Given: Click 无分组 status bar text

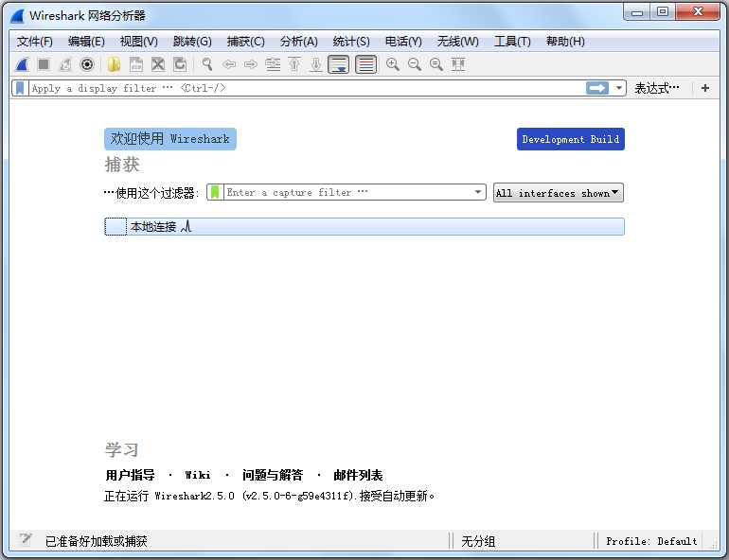Looking at the screenshot, I should coord(478,541).
